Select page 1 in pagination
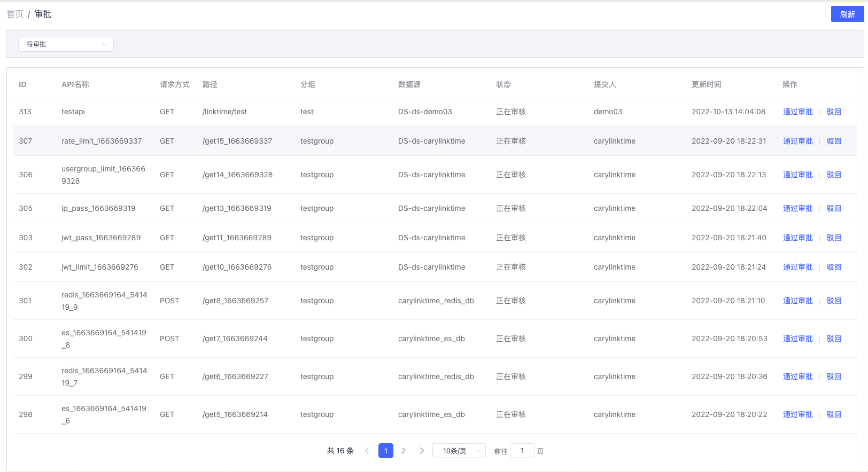 click(x=386, y=451)
